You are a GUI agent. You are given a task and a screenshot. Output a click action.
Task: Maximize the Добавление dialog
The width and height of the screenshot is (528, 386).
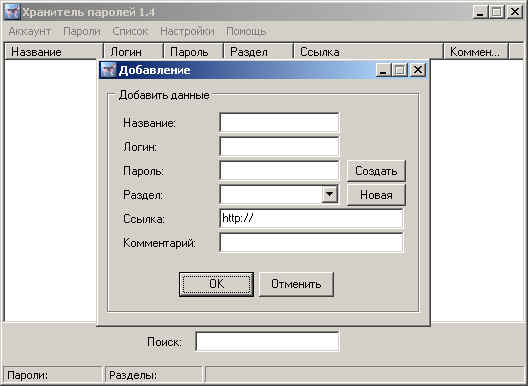pyautogui.click(x=400, y=70)
